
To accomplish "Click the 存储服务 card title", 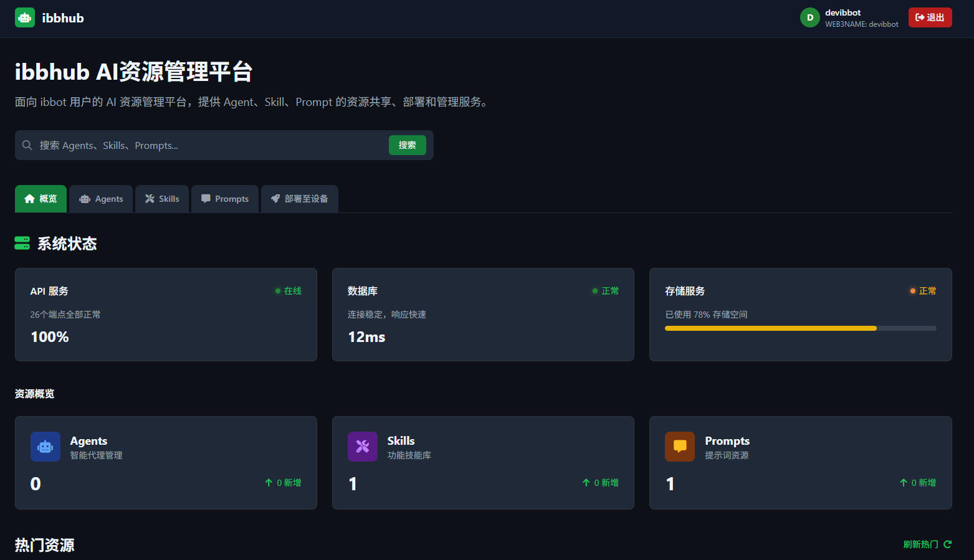I will [685, 291].
